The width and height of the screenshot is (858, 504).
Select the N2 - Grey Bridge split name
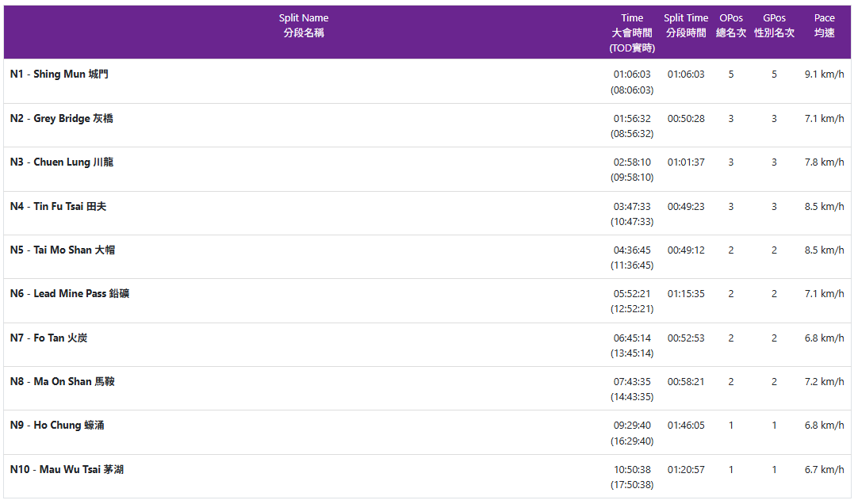point(62,119)
